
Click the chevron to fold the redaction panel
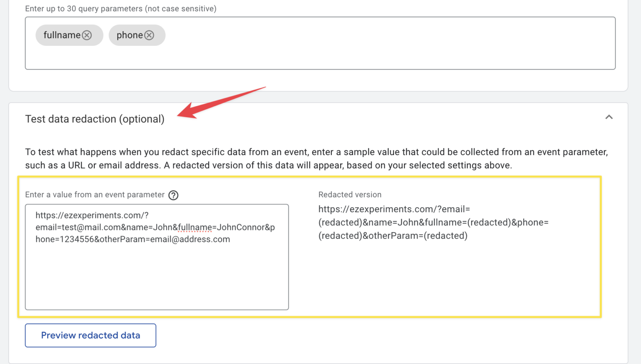(x=609, y=118)
